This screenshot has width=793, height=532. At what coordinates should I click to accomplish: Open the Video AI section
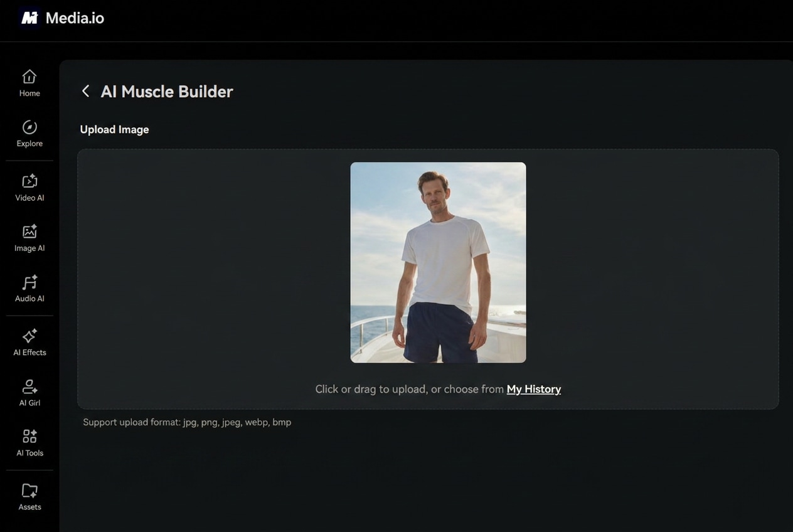point(29,188)
